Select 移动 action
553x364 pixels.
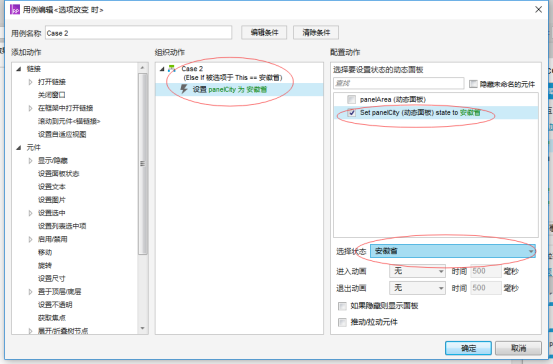[x=45, y=252]
